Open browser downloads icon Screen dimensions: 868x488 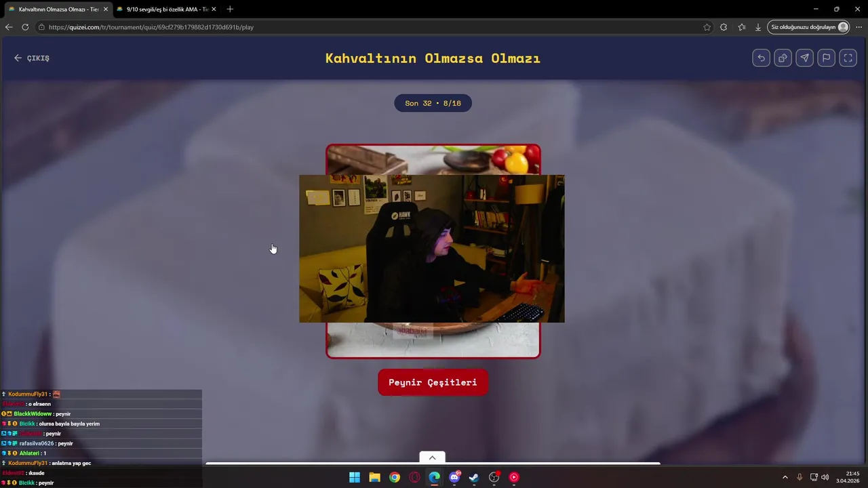758,27
